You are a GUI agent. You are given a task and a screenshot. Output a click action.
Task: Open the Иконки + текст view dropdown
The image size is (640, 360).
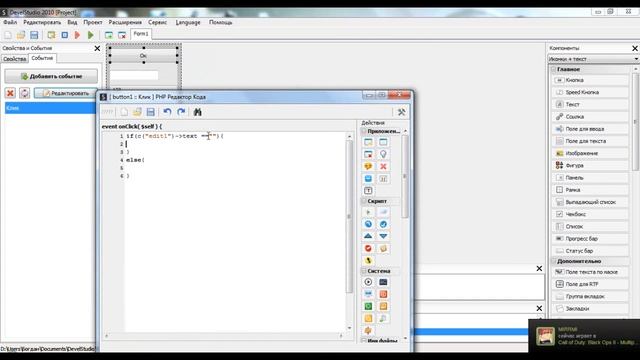(x=593, y=59)
